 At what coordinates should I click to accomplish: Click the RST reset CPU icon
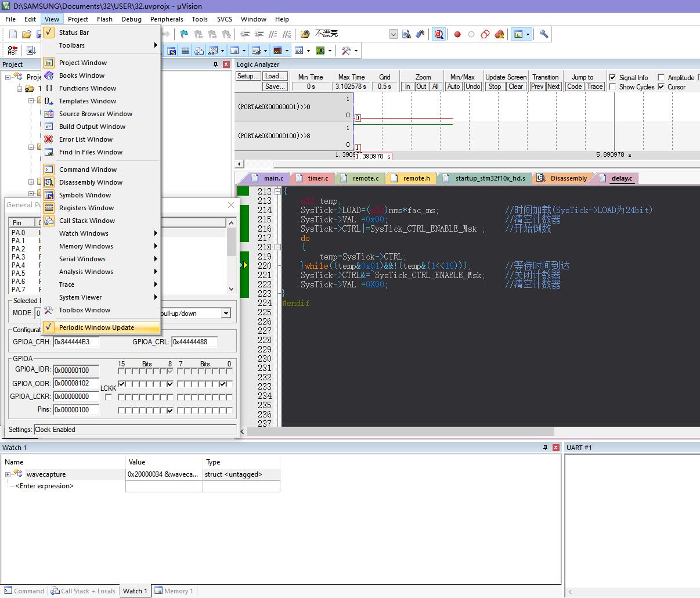click(x=12, y=51)
